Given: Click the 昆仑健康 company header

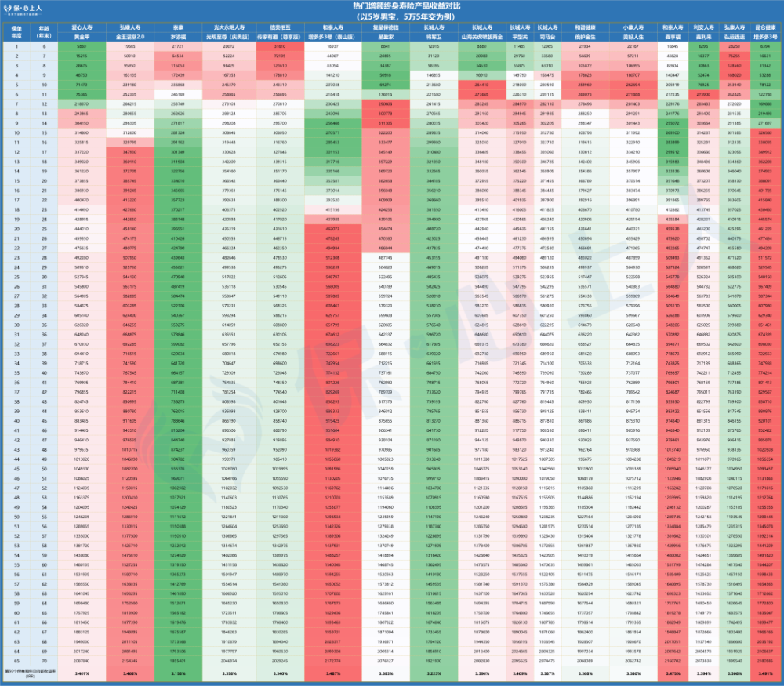Looking at the screenshot, I should coord(765,27).
